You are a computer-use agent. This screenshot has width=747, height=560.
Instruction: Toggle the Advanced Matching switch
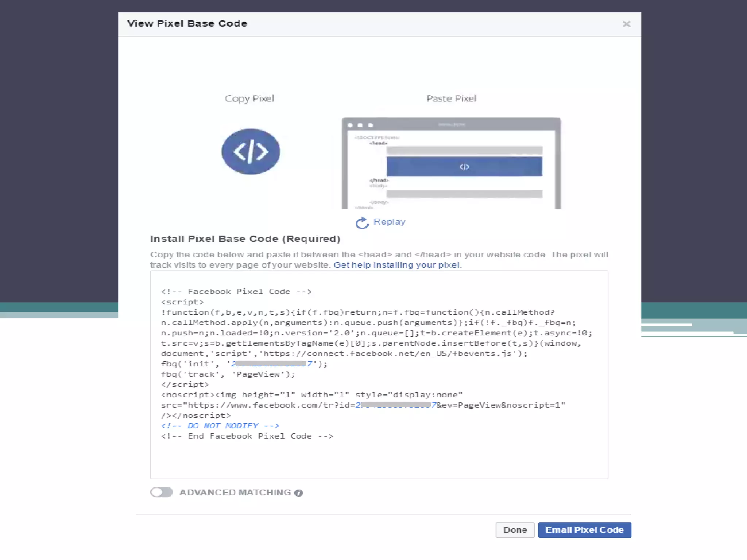(x=162, y=492)
